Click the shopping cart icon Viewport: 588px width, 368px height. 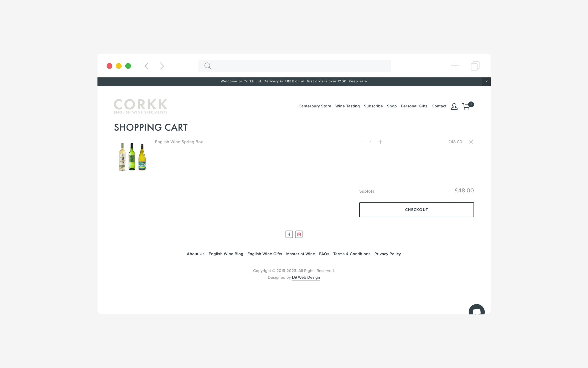466,106
